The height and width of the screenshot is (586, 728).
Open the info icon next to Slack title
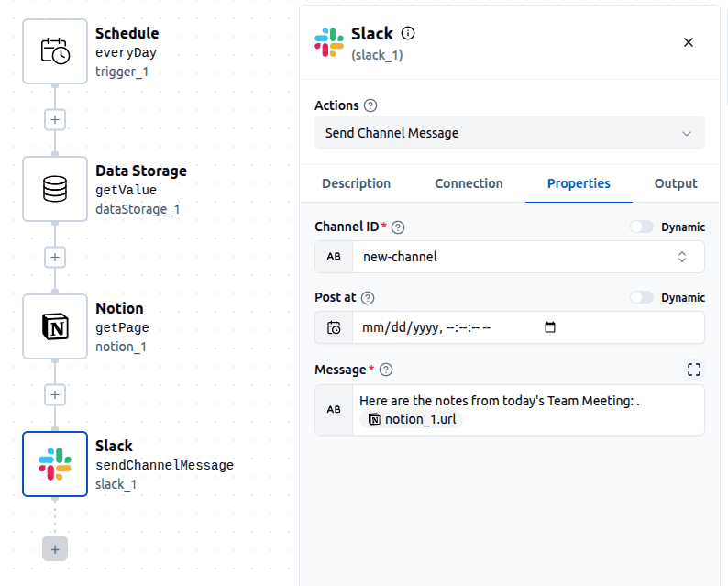408,33
